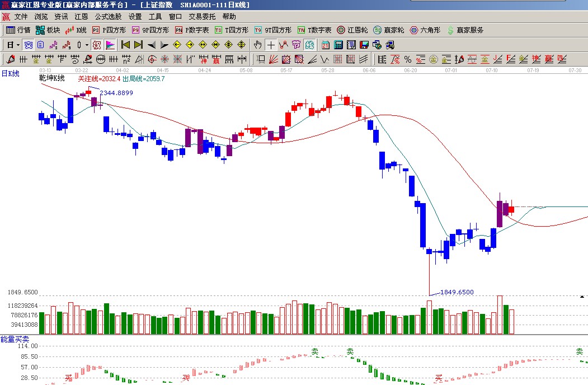The height and width of the screenshot is (385, 588).
Task: Toggle the red 权 adjustment button
Action: point(96,45)
